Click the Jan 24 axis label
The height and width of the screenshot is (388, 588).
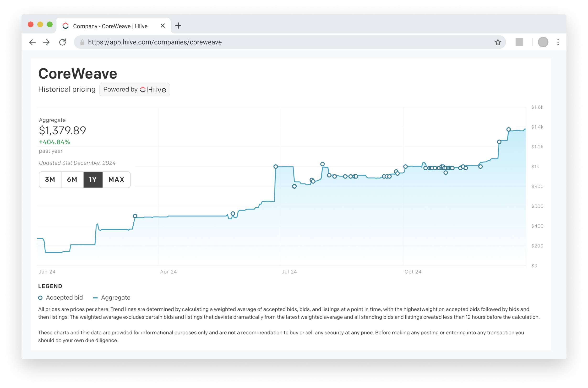click(x=47, y=272)
